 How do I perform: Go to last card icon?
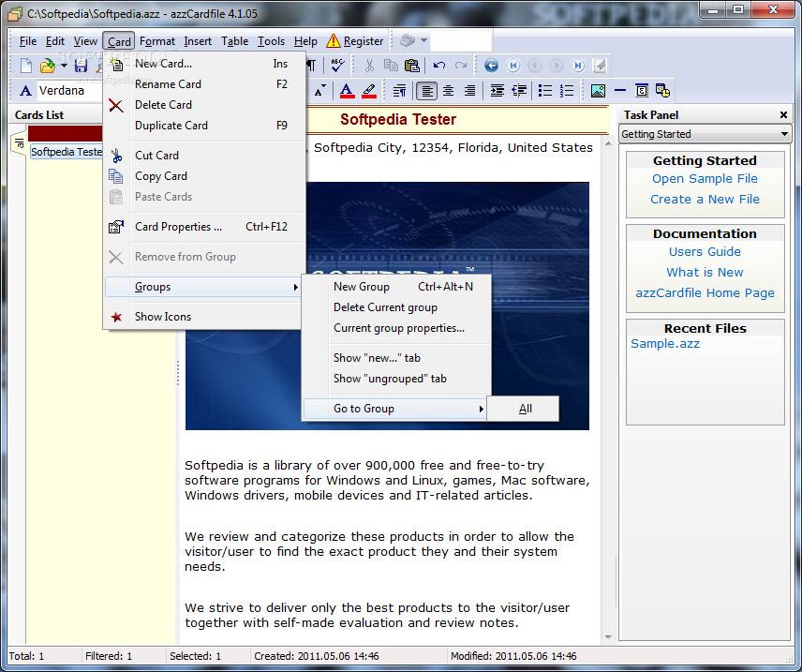(x=578, y=66)
